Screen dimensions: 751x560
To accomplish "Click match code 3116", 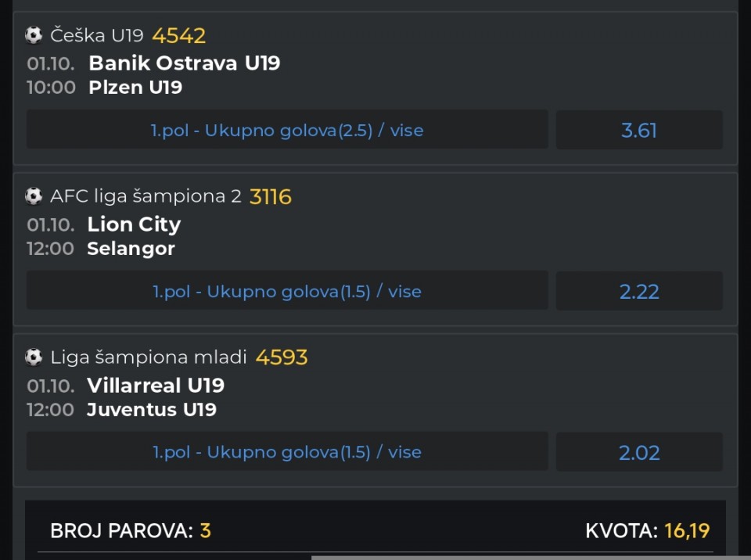I will pos(271,196).
